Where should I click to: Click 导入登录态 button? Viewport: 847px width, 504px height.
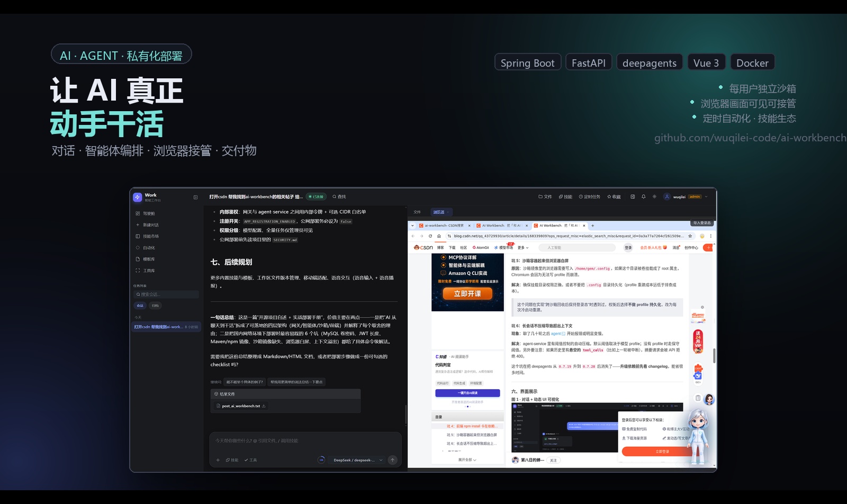coord(702,223)
